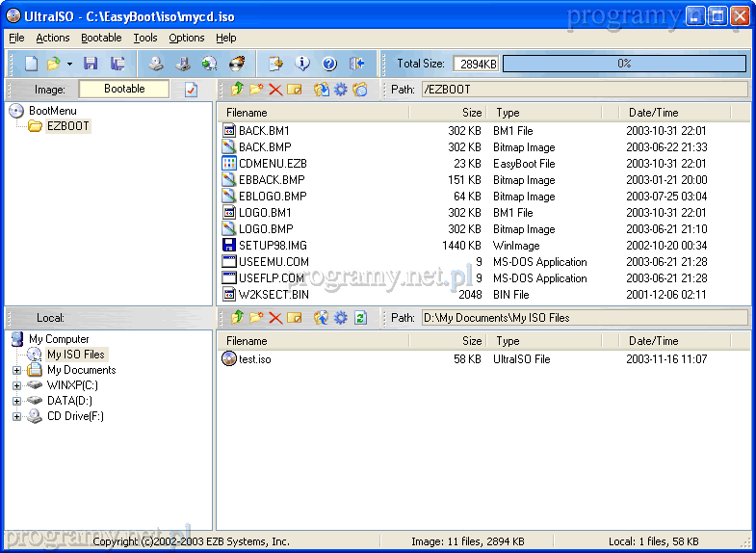Select the SETUP98.IMG file in list

[x=273, y=246]
